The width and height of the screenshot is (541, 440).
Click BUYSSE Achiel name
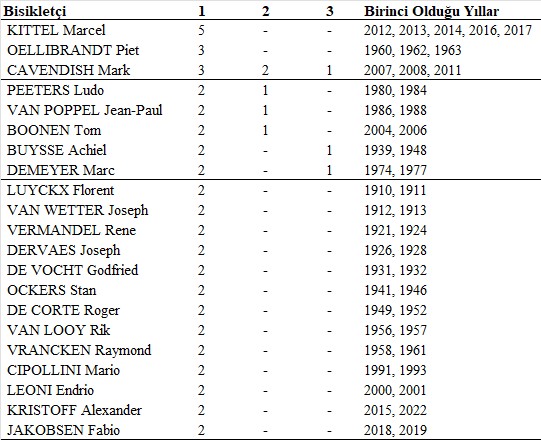[x=57, y=150]
